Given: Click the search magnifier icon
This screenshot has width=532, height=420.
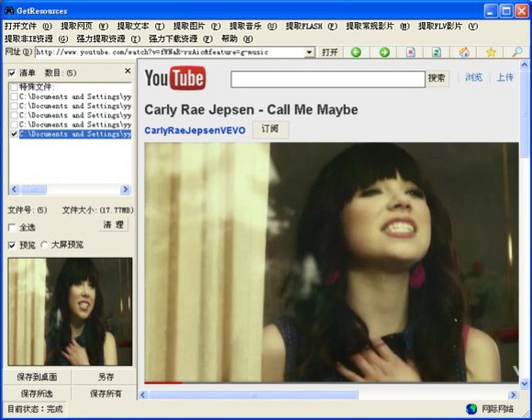Looking at the screenshot, I should 517,52.
